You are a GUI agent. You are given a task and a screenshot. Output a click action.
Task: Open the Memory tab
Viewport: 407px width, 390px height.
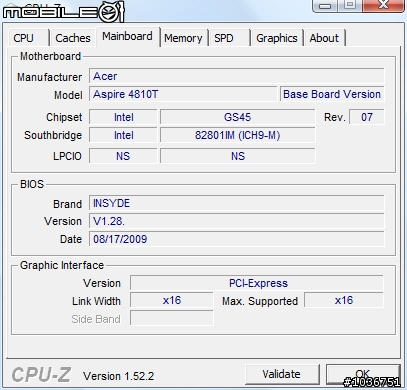coord(183,38)
